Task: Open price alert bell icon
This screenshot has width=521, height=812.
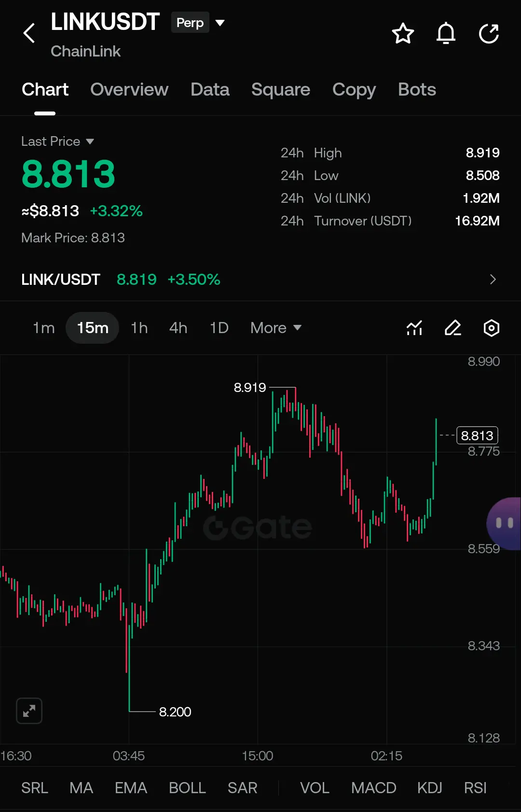Action: 446,33
